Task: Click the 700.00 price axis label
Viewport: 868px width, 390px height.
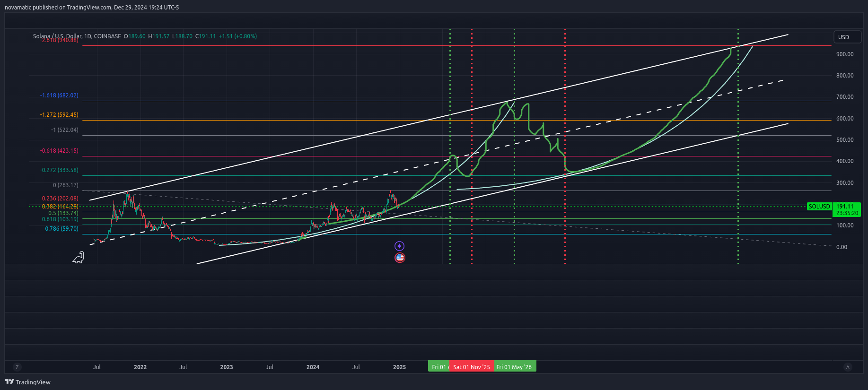Action: (x=845, y=97)
